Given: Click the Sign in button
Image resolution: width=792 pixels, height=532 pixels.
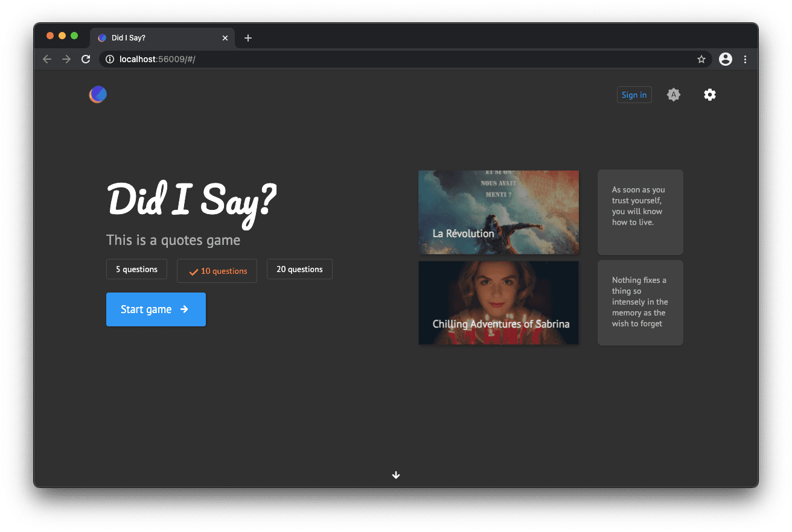Looking at the screenshot, I should point(634,95).
